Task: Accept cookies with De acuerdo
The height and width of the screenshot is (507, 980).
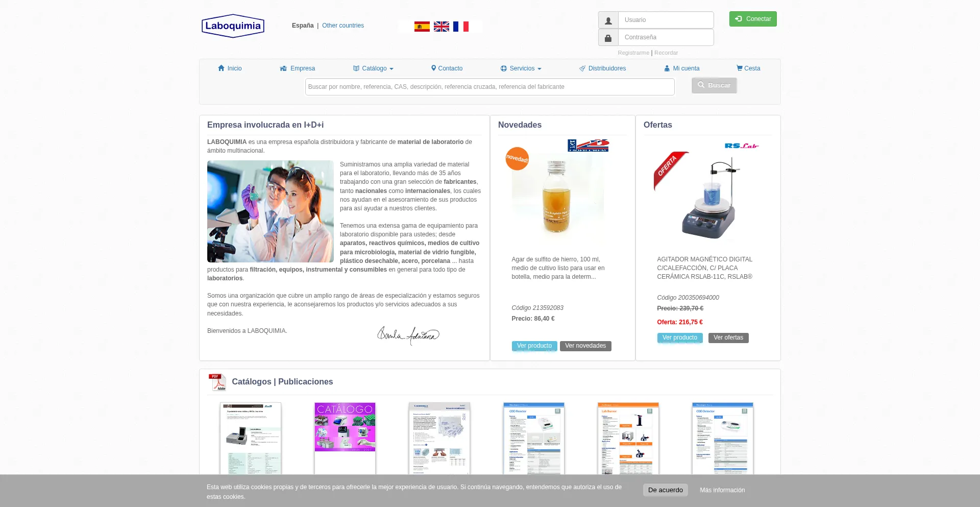Action: tap(666, 490)
